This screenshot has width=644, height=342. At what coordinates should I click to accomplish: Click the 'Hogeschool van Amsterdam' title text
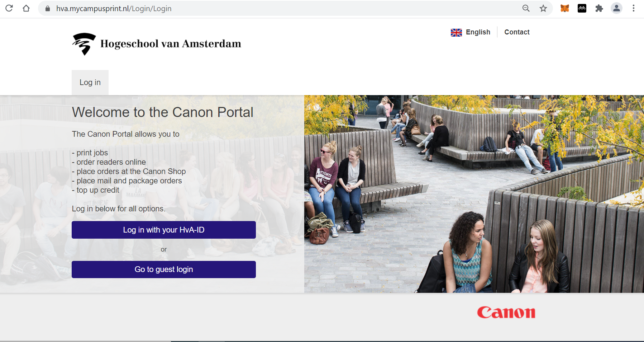(x=171, y=44)
